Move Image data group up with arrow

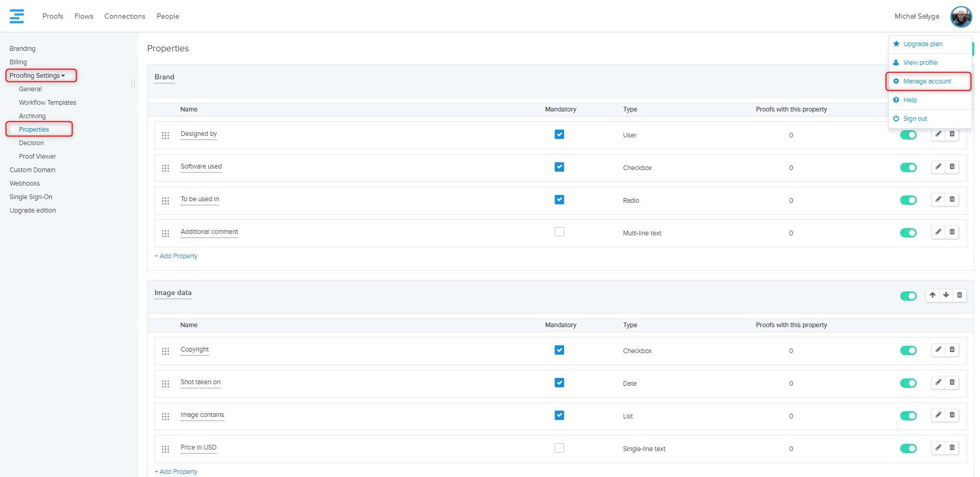pos(932,295)
